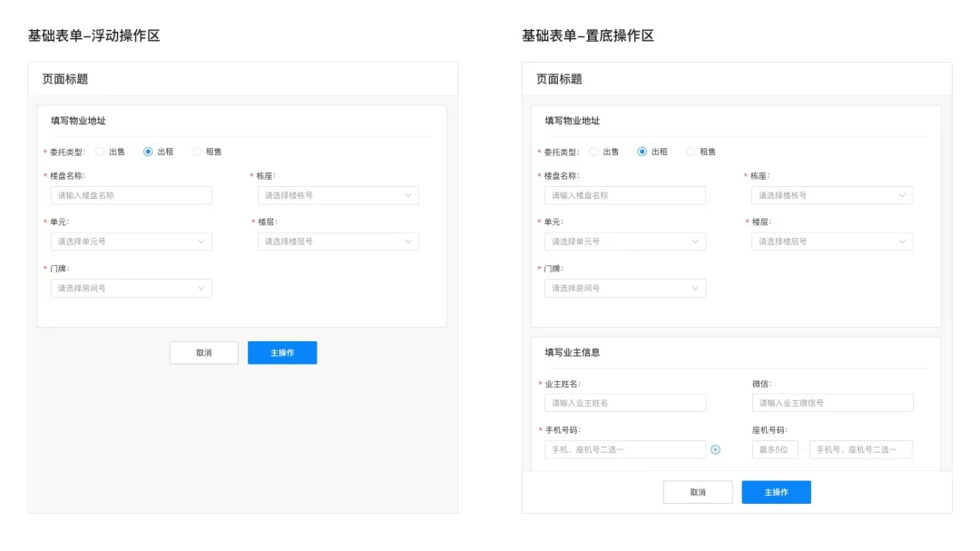This screenshot has width=980, height=551.
Task: Select 租售 radio in bottom-fixed form
Action: [691, 152]
